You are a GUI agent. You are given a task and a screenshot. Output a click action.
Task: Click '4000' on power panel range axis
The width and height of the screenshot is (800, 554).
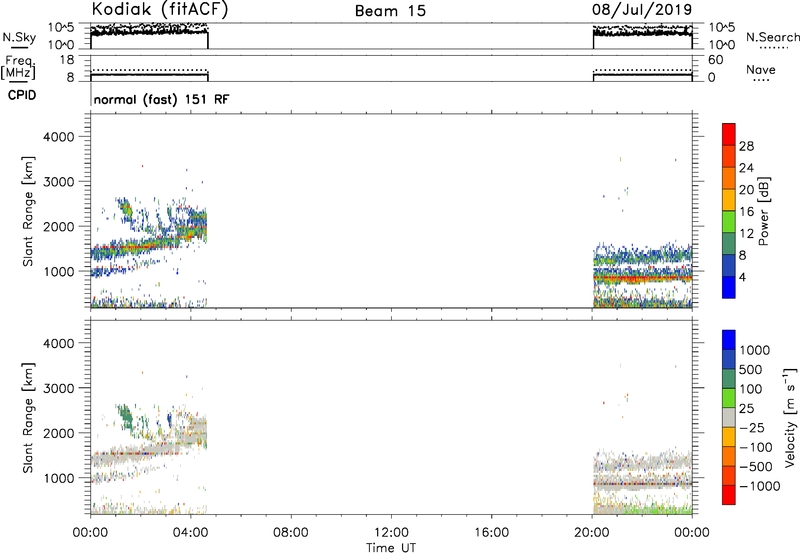coord(58,137)
